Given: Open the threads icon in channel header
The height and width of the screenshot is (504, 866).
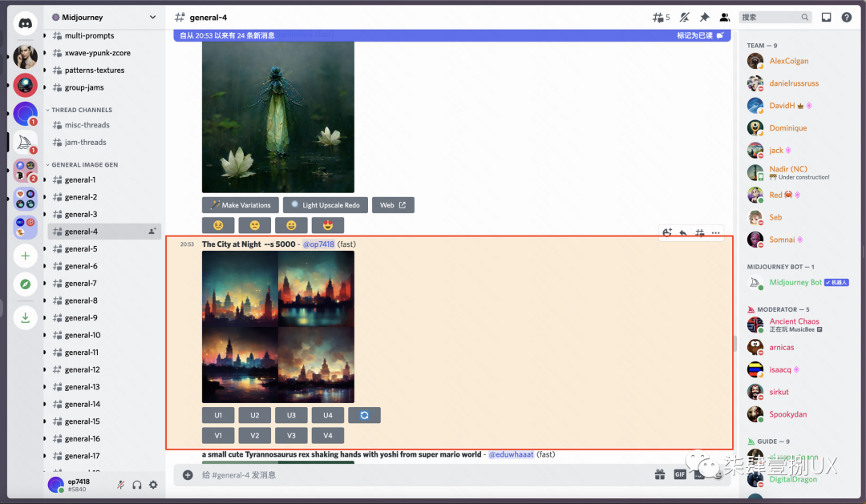Looking at the screenshot, I should click(x=661, y=18).
